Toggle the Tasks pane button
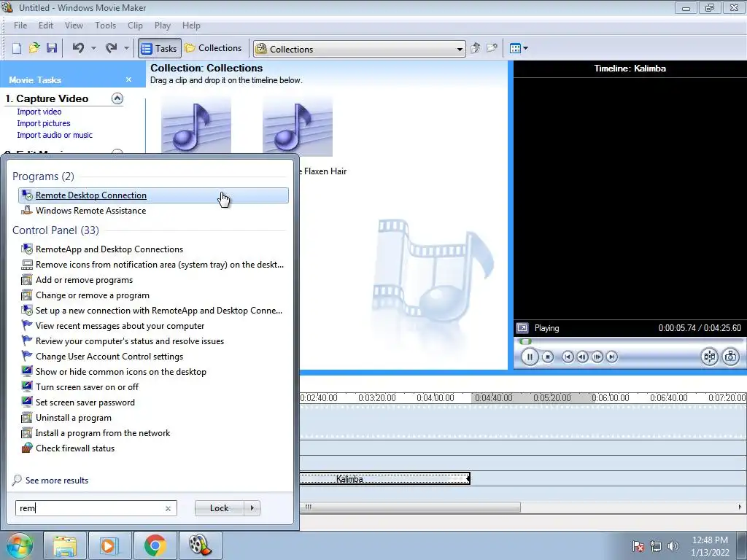 [x=160, y=48]
